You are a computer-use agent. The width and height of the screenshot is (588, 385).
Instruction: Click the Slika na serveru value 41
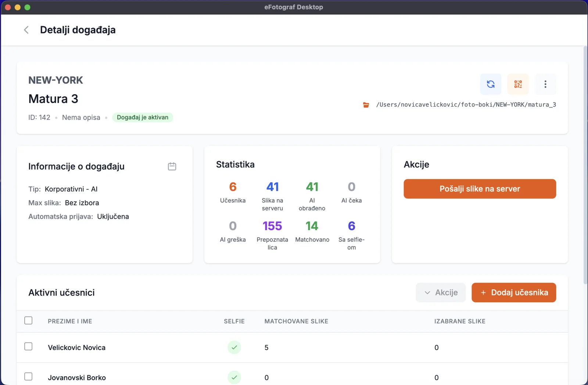(272, 187)
